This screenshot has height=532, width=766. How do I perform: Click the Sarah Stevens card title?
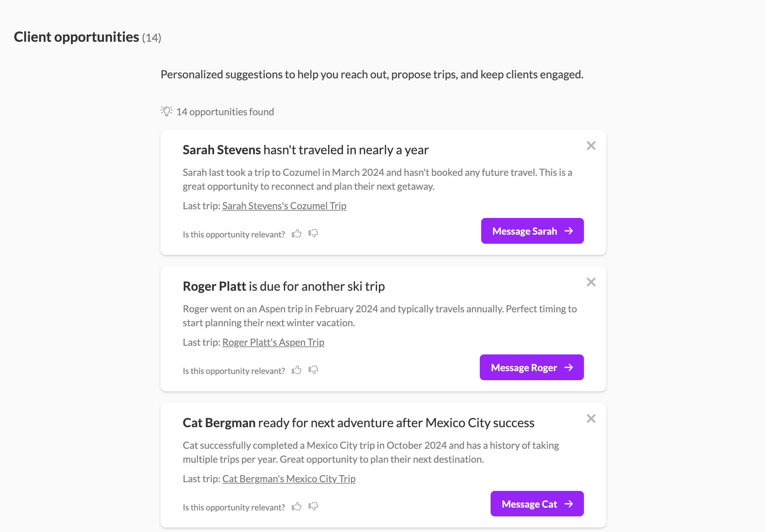tap(305, 150)
